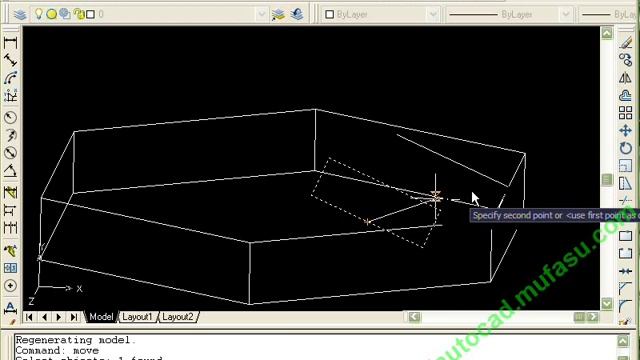Select the Mirror tool

(625, 78)
